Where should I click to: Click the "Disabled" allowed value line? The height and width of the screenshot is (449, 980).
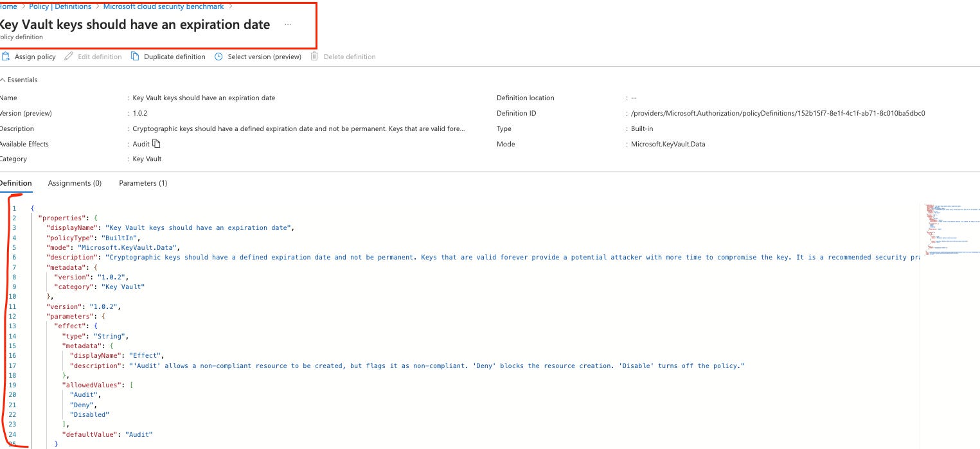pyautogui.click(x=89, y=415)
